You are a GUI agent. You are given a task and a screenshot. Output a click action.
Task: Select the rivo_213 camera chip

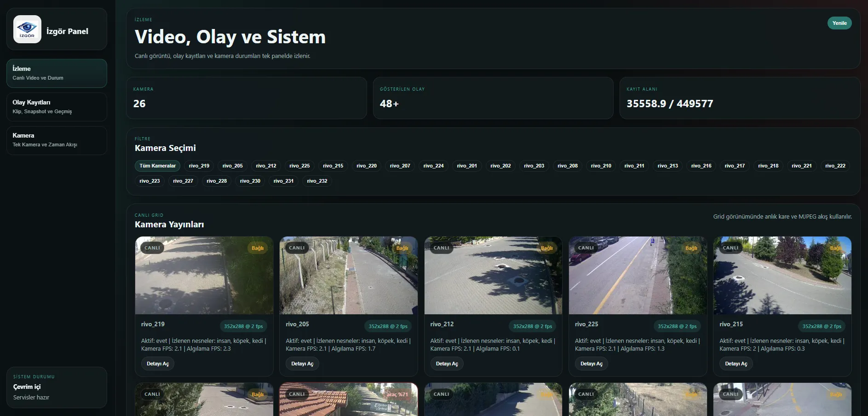668,166
